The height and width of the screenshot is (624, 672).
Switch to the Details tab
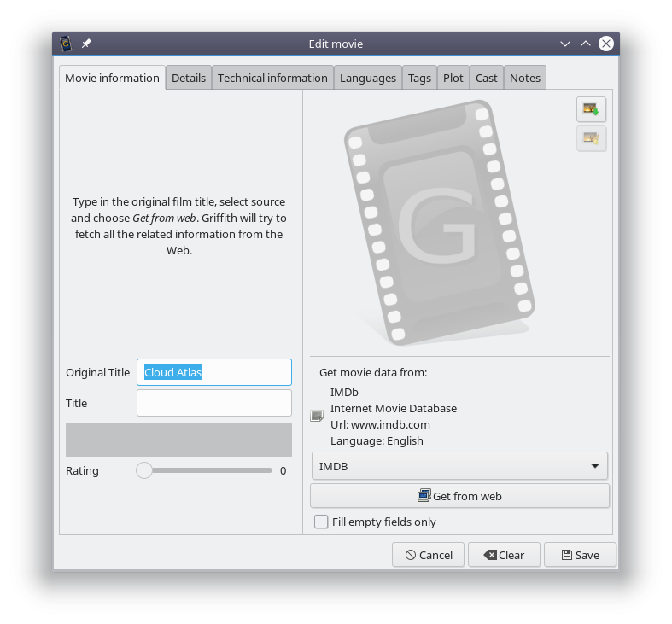[189, 78]
